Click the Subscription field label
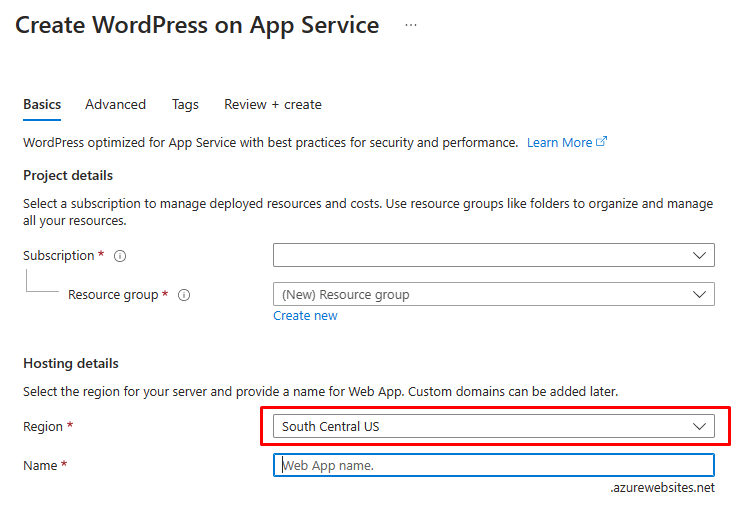The image size is (746, 507). coord(59,256)
